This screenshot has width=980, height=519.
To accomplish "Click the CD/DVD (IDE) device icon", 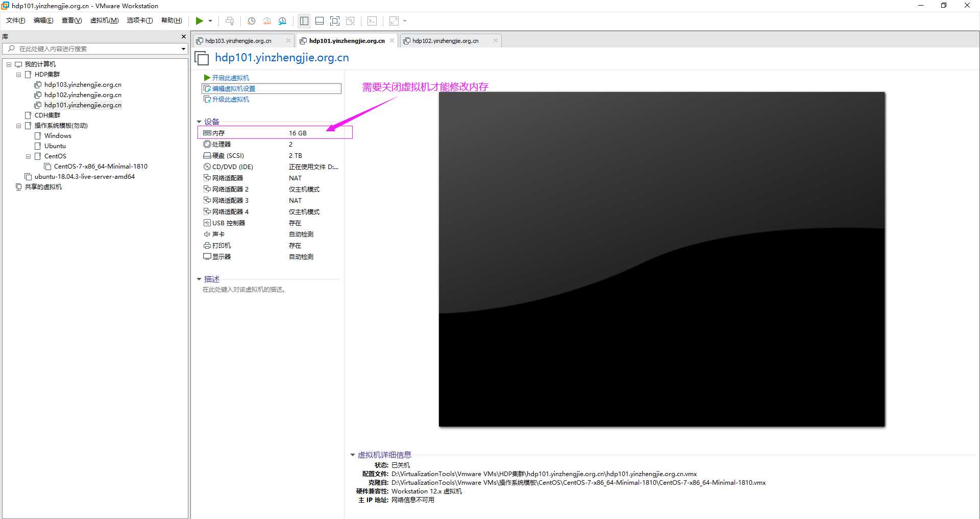I will tap(207, 167).
